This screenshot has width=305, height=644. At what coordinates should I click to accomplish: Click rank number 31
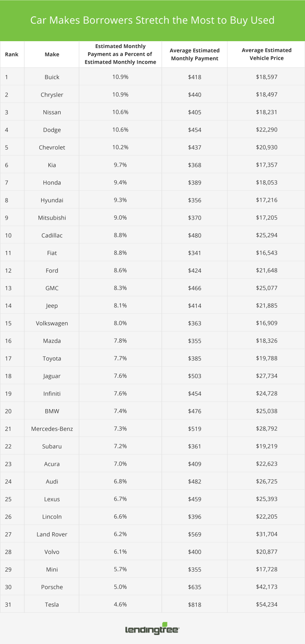click(x=8, y=604)
